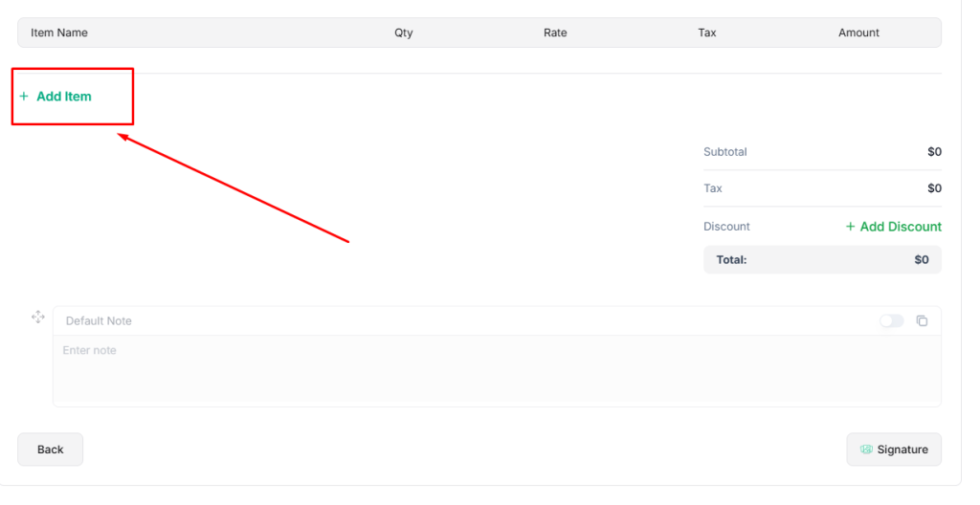Screen dimensions: 980x505
Task: Click the Discount label in the summary
Action: (x=726, y=227)
